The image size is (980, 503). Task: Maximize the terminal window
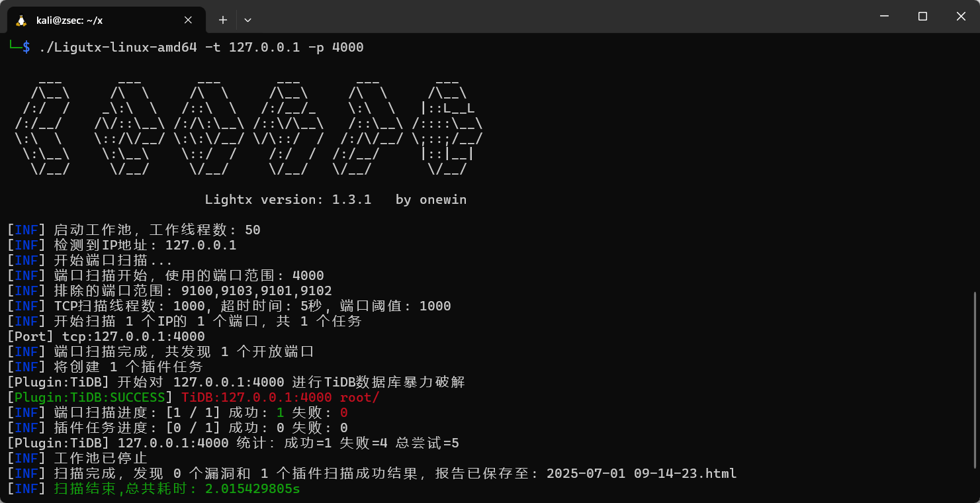922,17
